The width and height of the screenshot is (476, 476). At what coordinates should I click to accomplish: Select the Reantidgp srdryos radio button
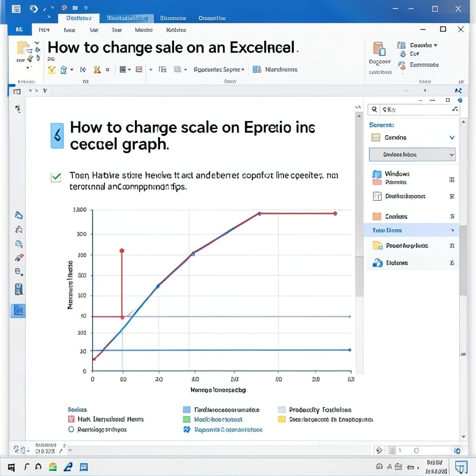point(71,430)
